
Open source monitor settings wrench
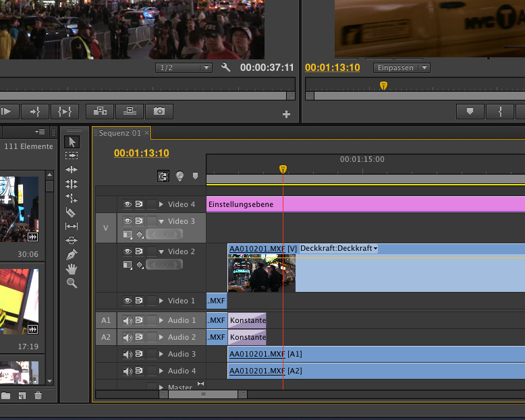(226, 67)
